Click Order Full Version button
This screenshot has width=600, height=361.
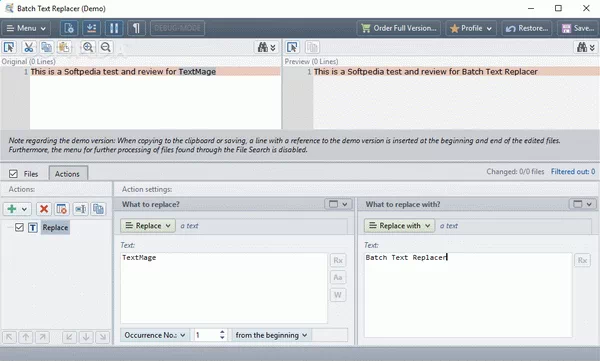pos(399,28)
